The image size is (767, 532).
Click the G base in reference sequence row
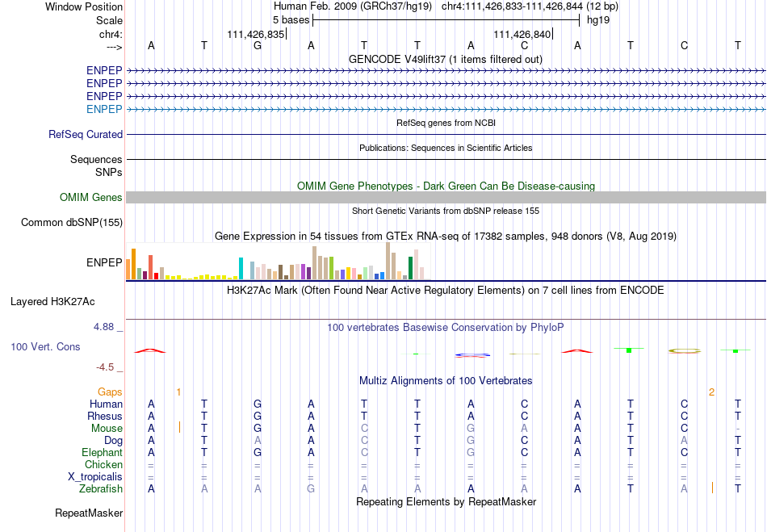258,45
